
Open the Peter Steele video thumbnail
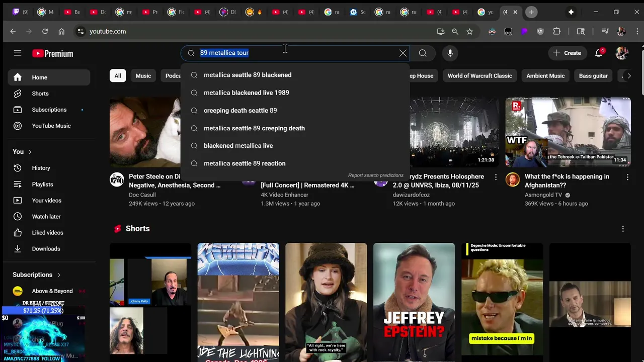145,132
